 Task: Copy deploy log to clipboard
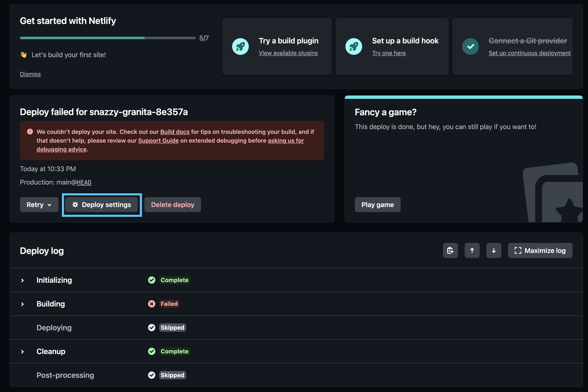click(450, 250)
